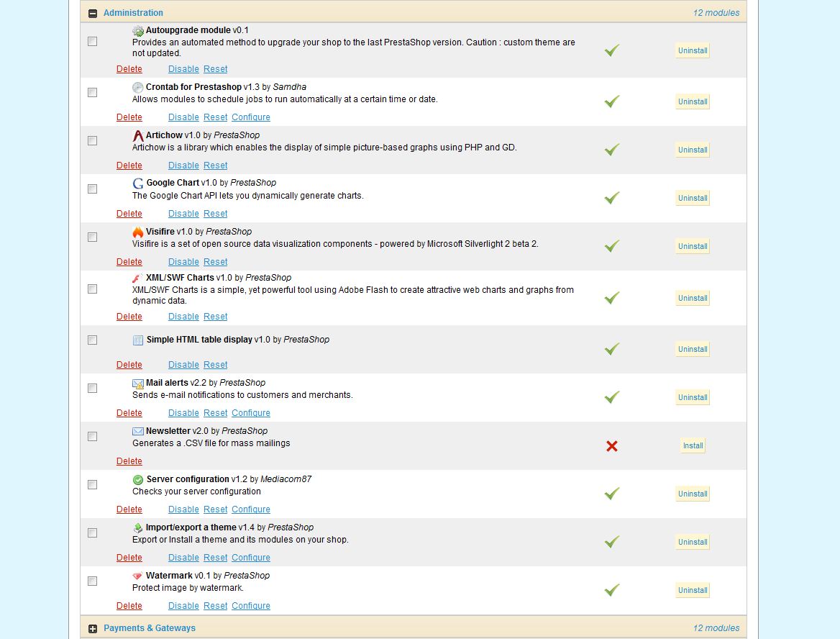Check the Import/export a theme checkbox
This screenshot has width=840, height=639.
pyautogui.click(x=92, y=532)
